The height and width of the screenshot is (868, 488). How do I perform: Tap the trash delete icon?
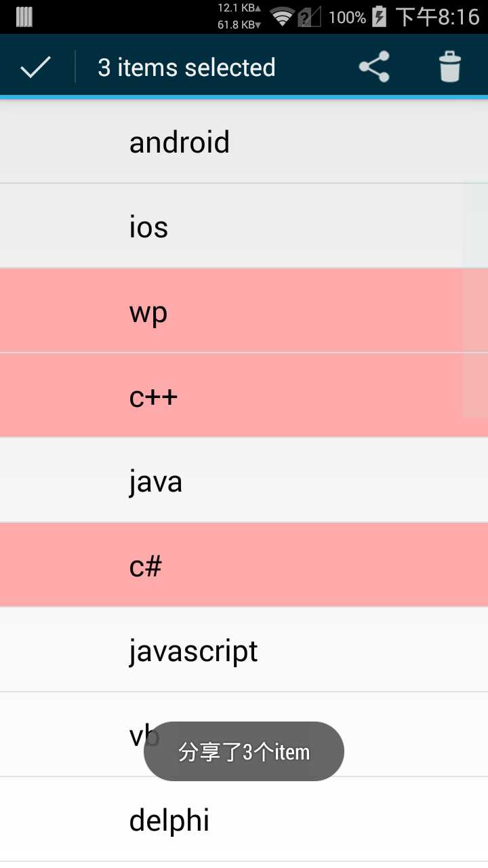[450, 66]
